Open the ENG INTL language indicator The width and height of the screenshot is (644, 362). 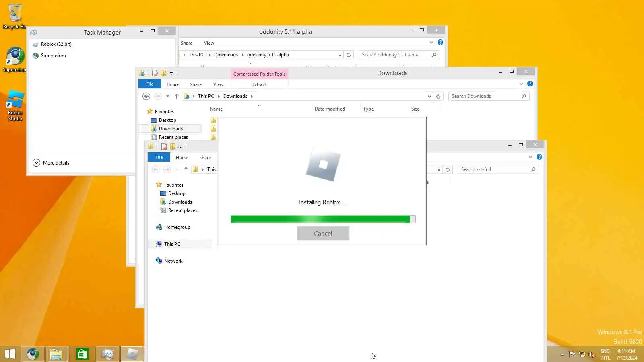(605, 354)
